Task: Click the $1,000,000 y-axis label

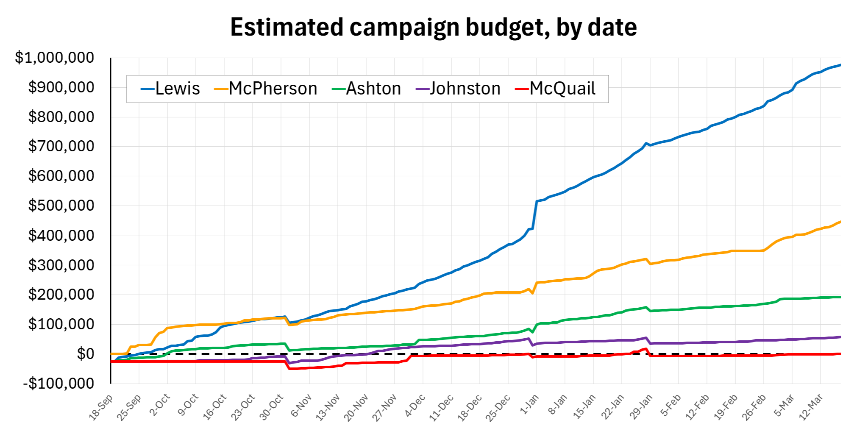Action: pyautogui.click(x=55, y=58)
